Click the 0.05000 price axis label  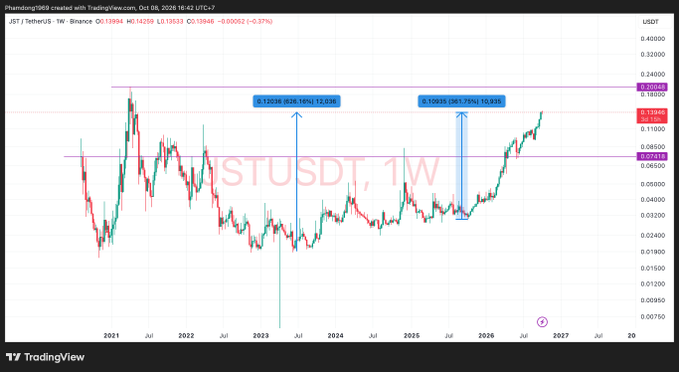tap(653, 184)
